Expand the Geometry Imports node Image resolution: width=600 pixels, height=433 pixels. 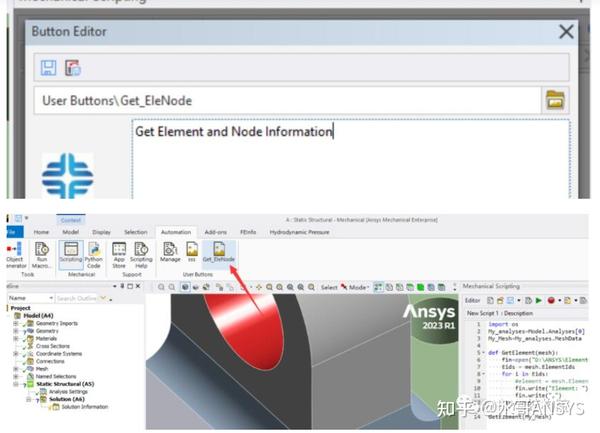16,323
